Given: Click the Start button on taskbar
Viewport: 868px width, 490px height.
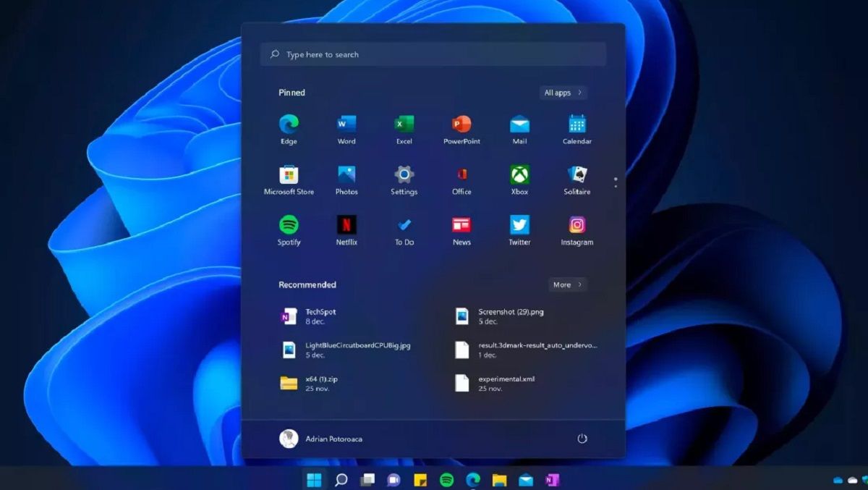Looking at the screenshot, I should click(314, 480).
